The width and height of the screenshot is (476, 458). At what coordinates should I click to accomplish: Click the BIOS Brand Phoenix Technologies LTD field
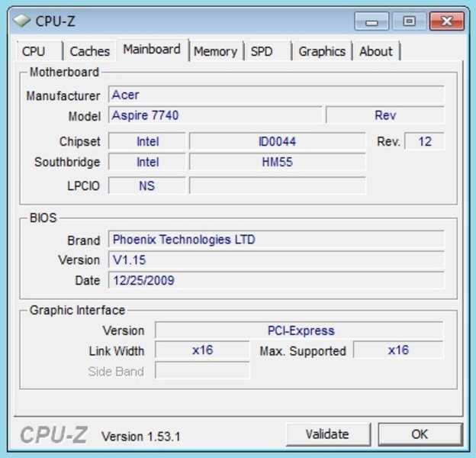pyautogui.click(x=276, y=240)
